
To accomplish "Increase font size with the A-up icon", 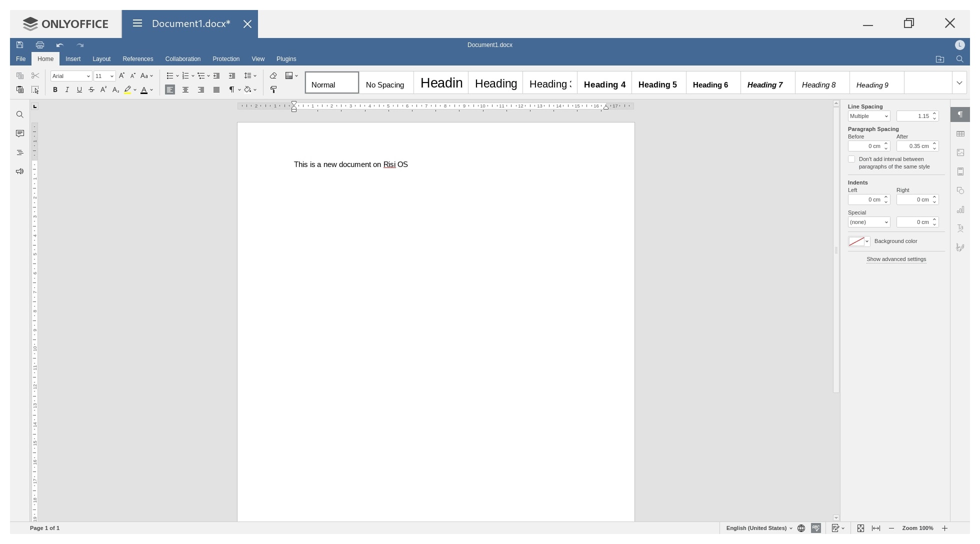I will pyautogui.click(x=121, y=76).
